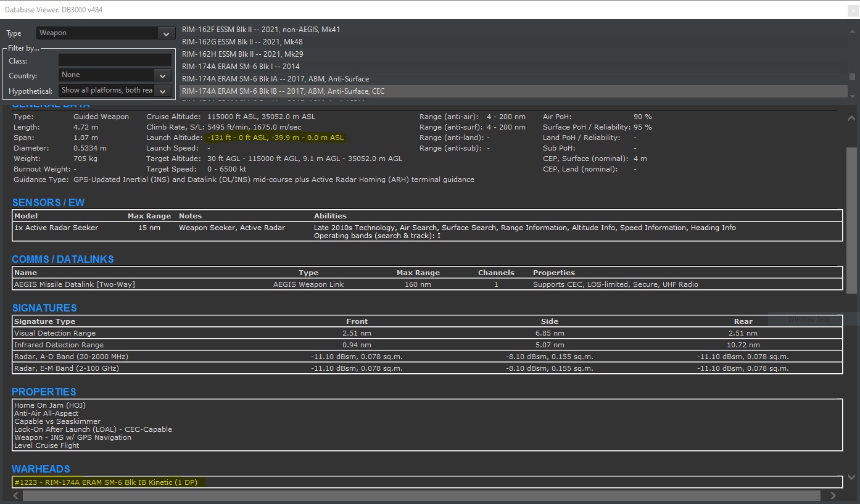
Task: Select RIM-162H ESSM Blk II Mk29
Action: (513, 54)
